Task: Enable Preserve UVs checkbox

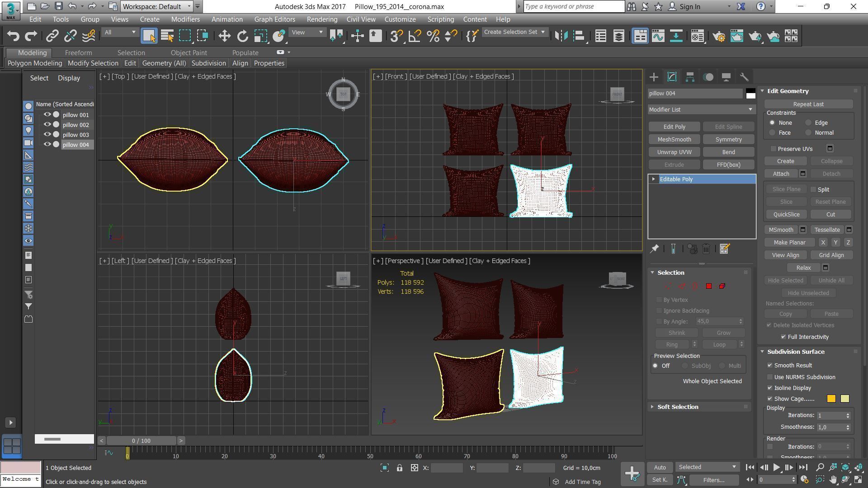Action: tap(774, 149)
